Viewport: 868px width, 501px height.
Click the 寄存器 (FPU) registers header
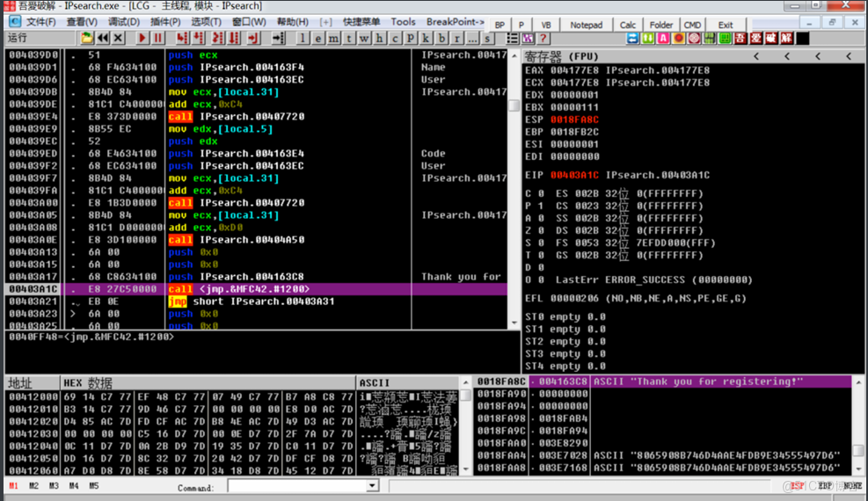point(561,56)
